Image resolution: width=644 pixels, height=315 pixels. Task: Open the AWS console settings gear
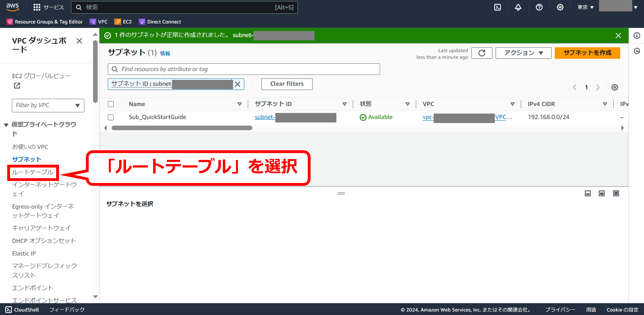pos(560,7)
